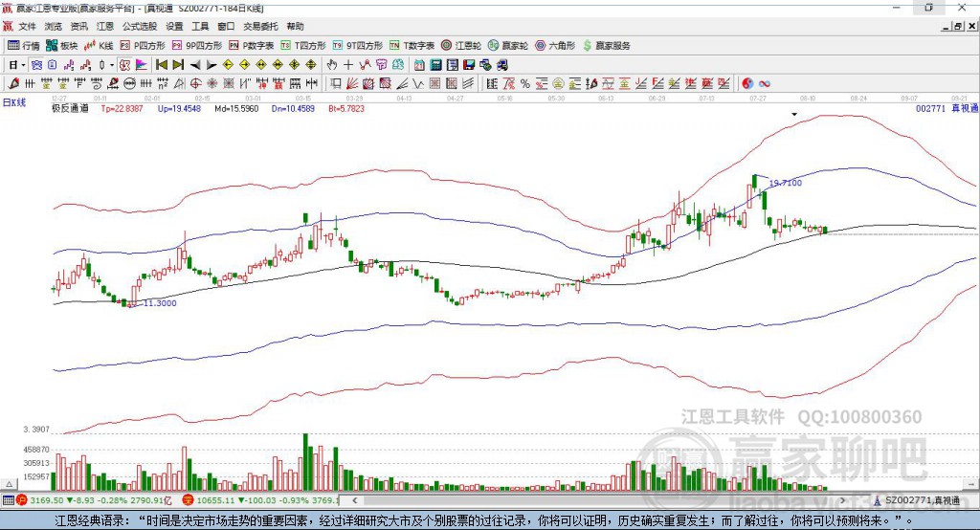This screenshot has width=980, height=530.
Task: Click the red floppy save icon
Action: point(469,65)
